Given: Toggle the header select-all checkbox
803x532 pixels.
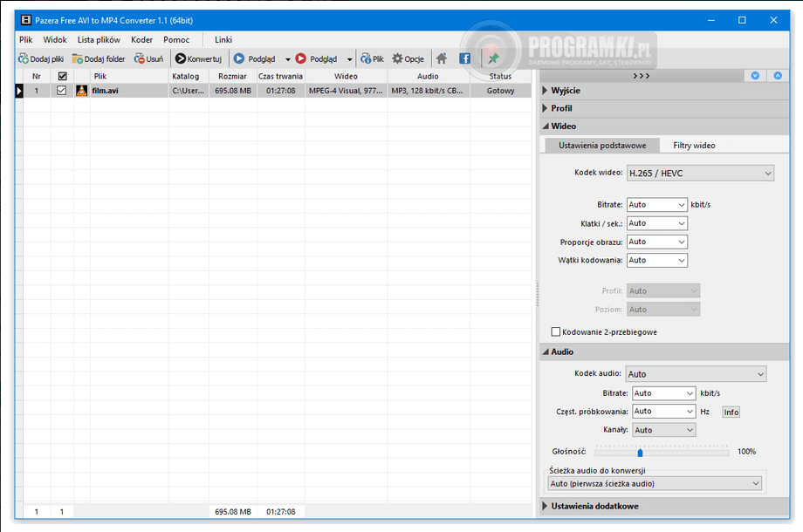Looking at the screenshot, I should coord(63,76).
